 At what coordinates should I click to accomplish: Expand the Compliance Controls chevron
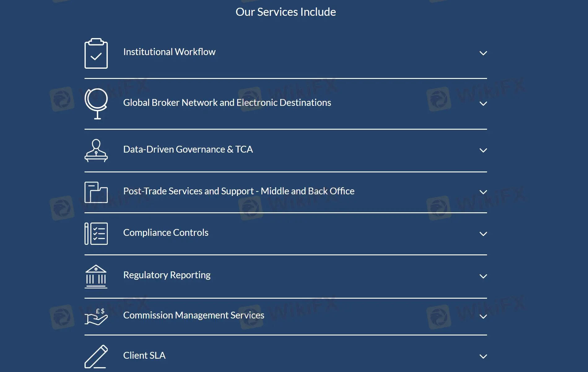click(483, 234)
